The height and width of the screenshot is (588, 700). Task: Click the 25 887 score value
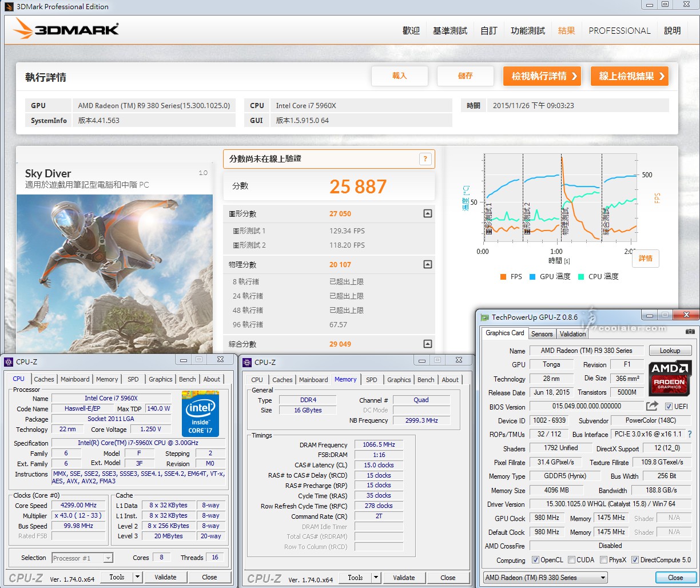pos(358,186)
